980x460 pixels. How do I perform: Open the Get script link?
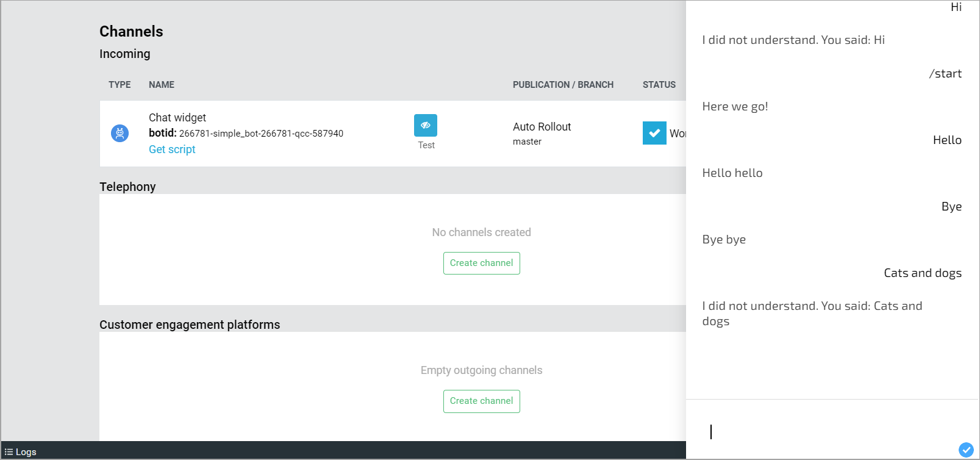click(x=172, y=149)
